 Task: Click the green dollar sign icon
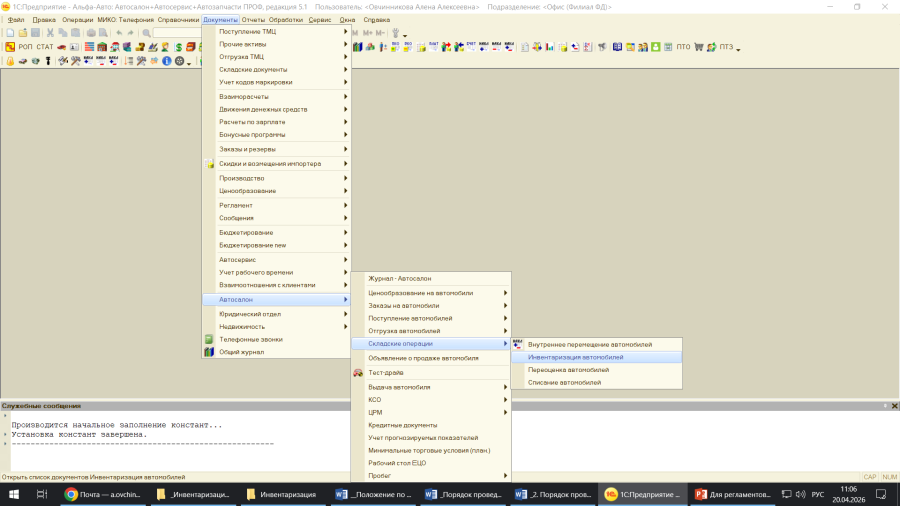(x=179, y=47)
